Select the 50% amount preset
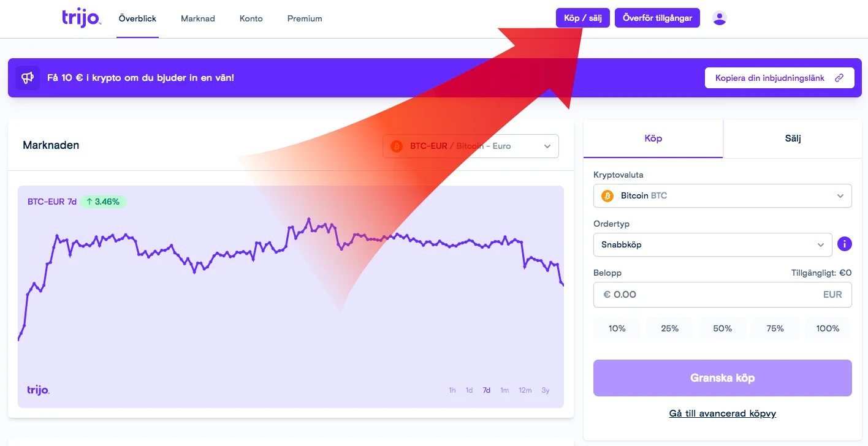This screenshot has height=446, width=868. [x=722, y=328]
